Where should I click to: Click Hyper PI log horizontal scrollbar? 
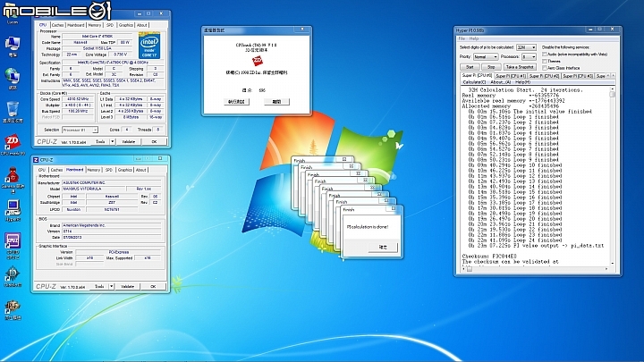coord(536,269)
